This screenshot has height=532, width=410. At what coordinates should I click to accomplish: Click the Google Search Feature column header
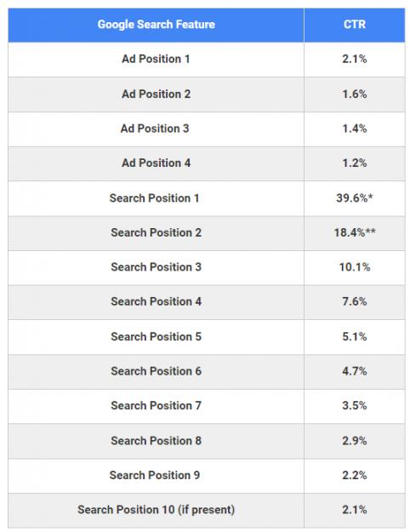coord(156,25)
